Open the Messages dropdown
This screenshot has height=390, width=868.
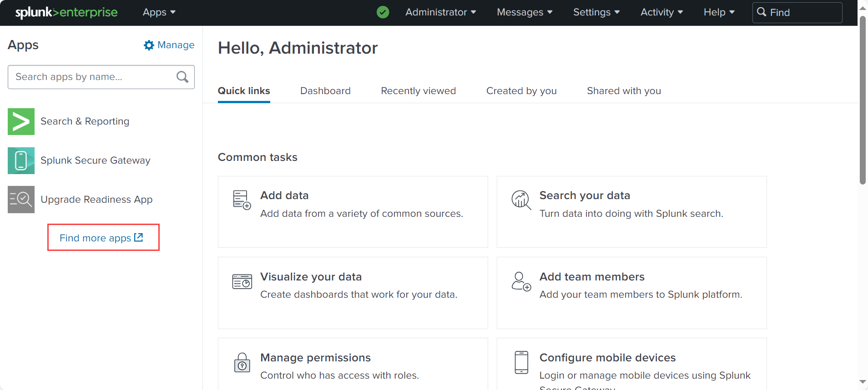click(x=525, y=12)
